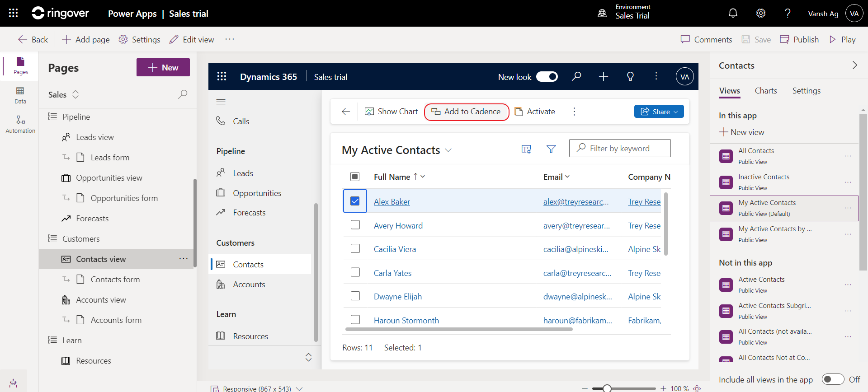This screenshot has width=868, height=392.
Task: Collapse the Contacts right panel chevron
Action: pyautogui.click(x=854, y=65)
